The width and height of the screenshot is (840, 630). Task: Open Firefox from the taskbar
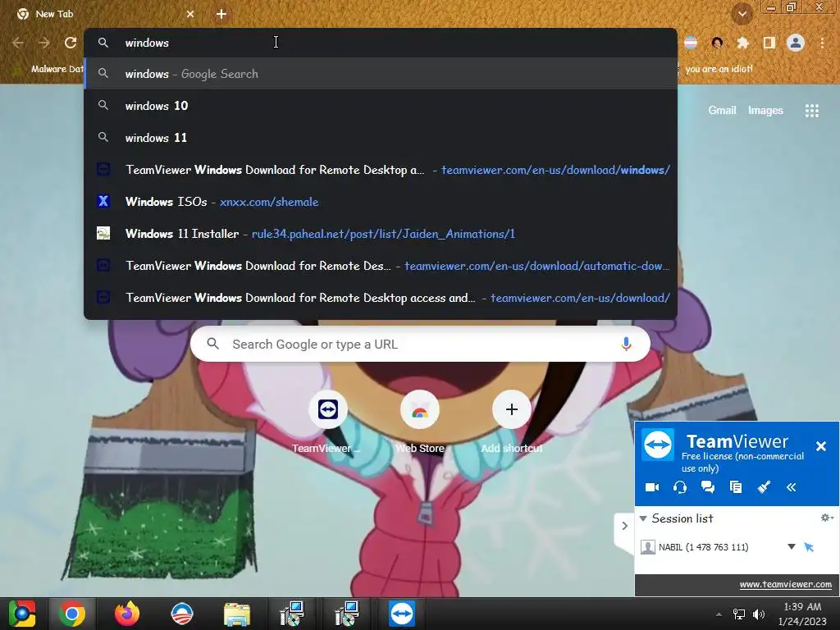tap(127, 614)
